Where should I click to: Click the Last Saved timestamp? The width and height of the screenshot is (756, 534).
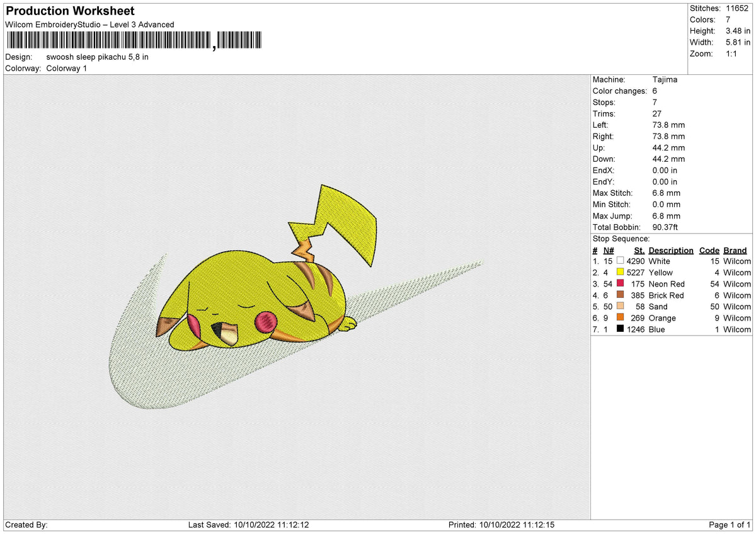pyautogui.click(x=246, y=525)
